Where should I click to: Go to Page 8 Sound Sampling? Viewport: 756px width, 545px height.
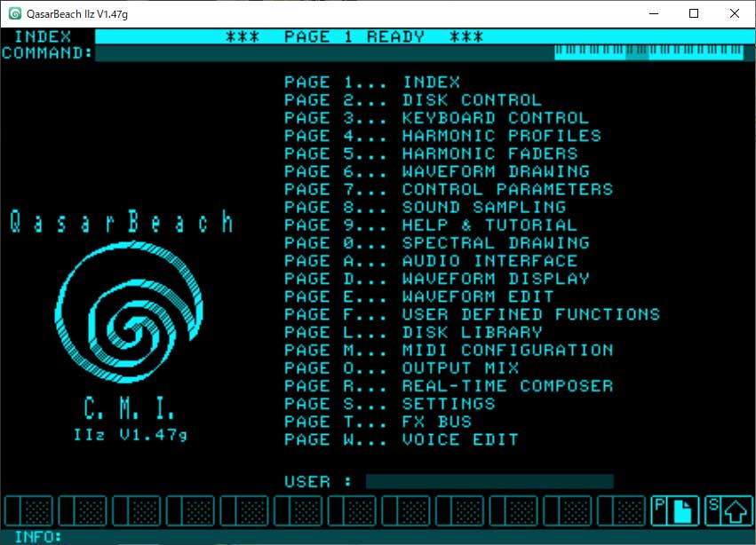(425, 207)
